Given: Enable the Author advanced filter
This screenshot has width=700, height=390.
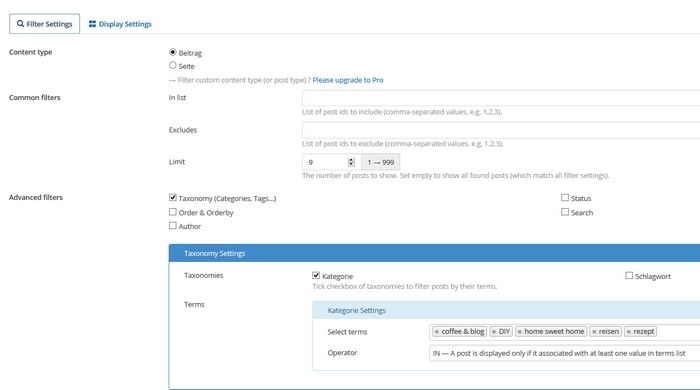Looking at the screenshot, I should pyautogui.click(x=173, y=225).
